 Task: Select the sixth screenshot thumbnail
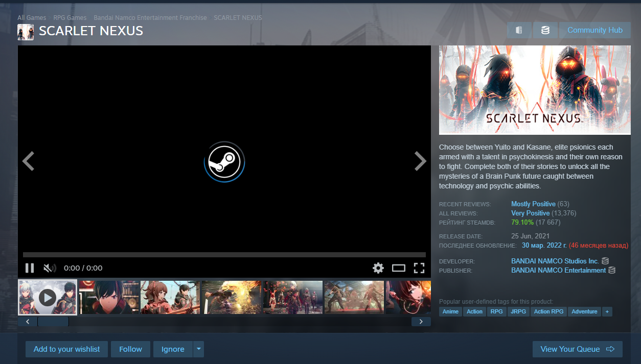coord(354,297)
